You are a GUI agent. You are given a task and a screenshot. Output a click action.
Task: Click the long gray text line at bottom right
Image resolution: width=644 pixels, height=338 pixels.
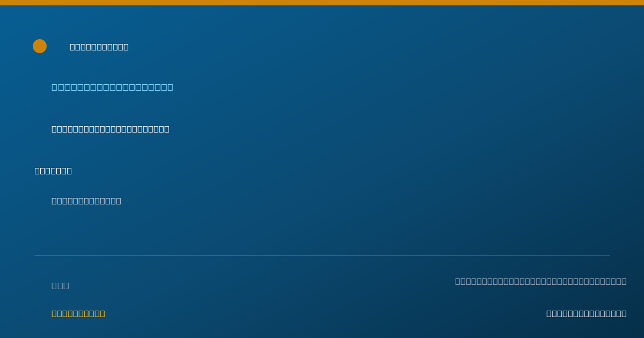pyautogui.click(x=541, y=281)
